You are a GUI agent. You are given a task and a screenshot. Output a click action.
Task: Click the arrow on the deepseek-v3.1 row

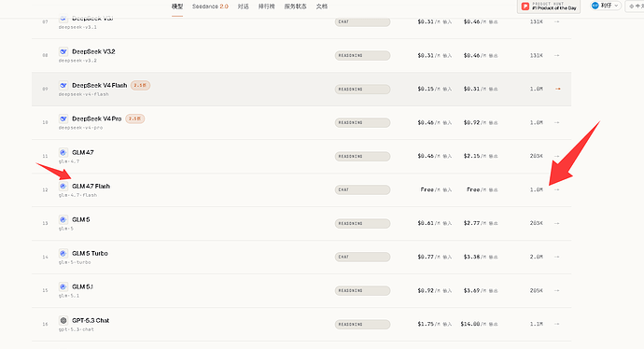coord(557,21)
